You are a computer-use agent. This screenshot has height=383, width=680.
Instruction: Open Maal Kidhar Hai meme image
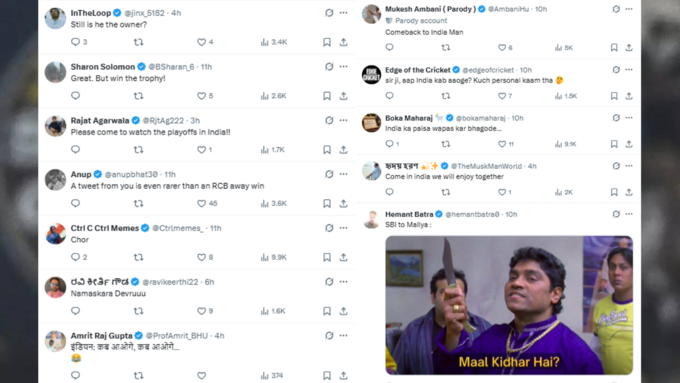(509, 305)
